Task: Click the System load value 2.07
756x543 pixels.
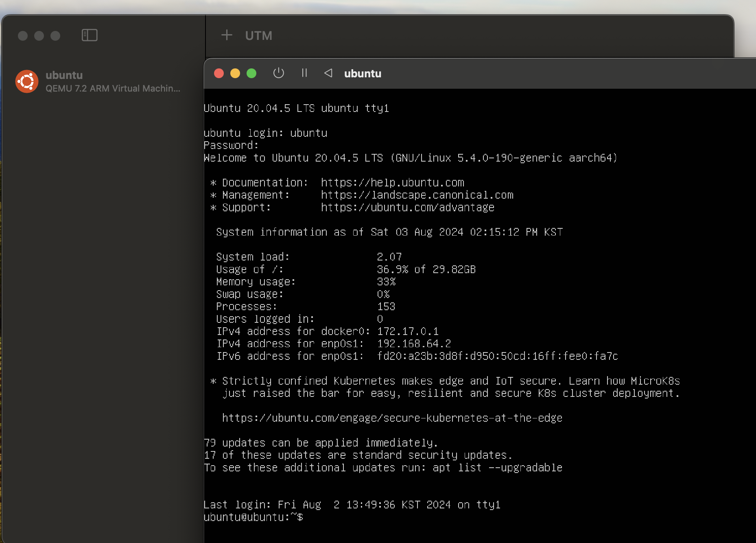Action: pos(389,257)
